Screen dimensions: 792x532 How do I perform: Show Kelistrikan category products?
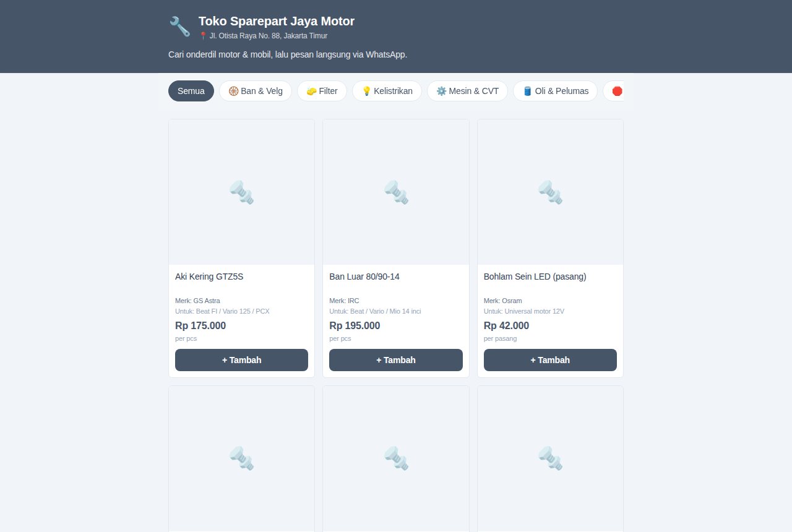(387, 91)
